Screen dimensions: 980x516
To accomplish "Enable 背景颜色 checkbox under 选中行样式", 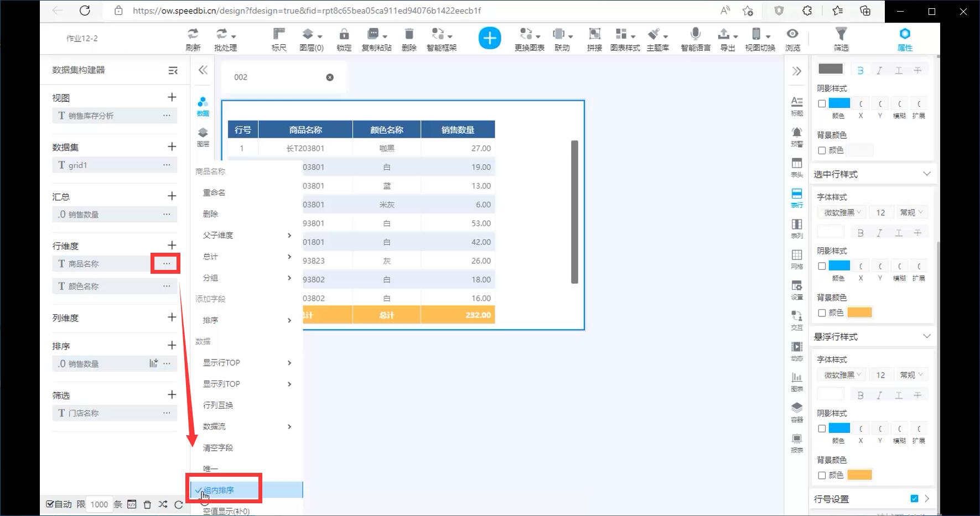I will click(x=822, y=313).
